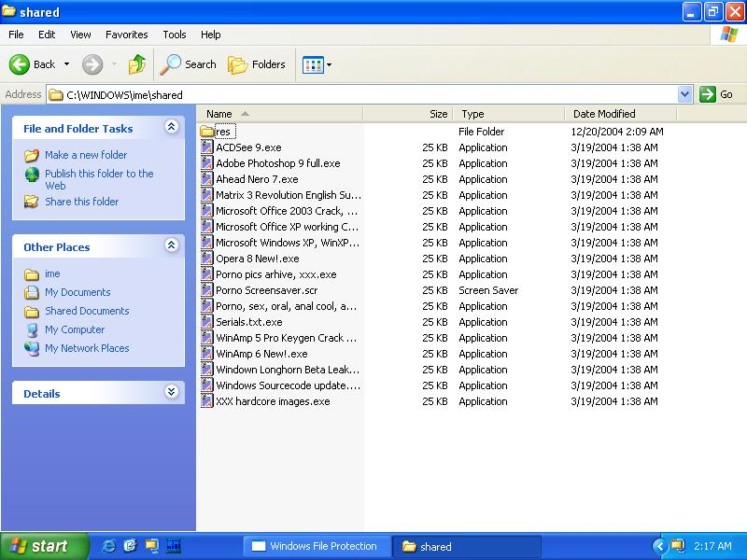
Task: Open the File menu
Action: 16,35
